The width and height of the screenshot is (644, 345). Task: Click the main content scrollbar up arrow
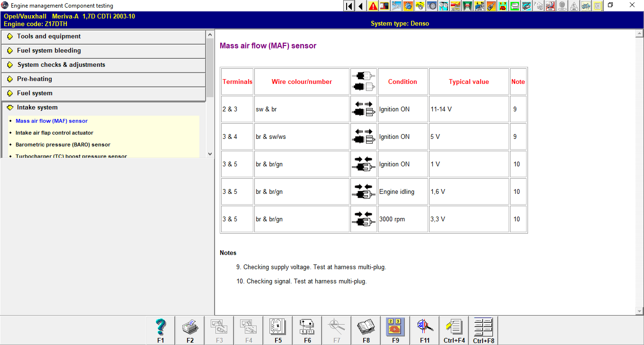[640, 34]
